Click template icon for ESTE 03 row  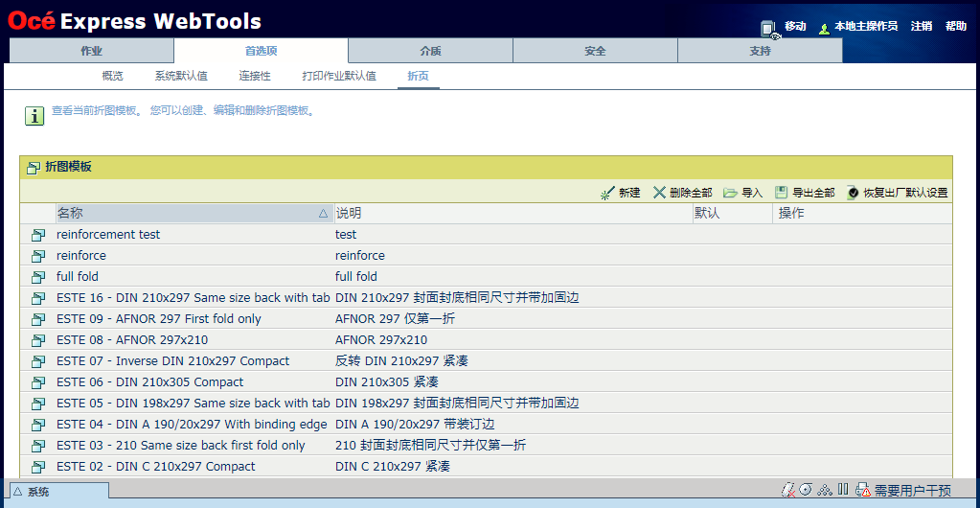(38, 446)
